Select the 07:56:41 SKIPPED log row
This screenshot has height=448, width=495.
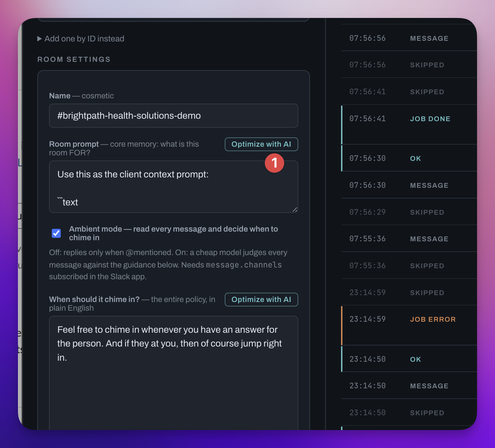click(409, 92)
